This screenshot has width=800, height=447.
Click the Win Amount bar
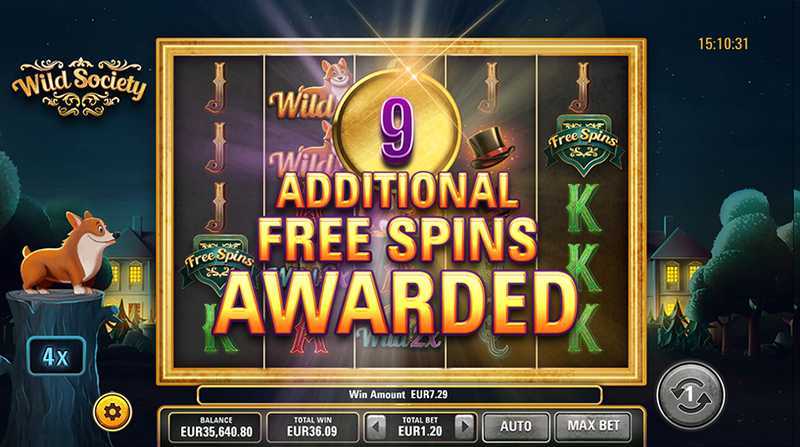(x=399, y=394)
